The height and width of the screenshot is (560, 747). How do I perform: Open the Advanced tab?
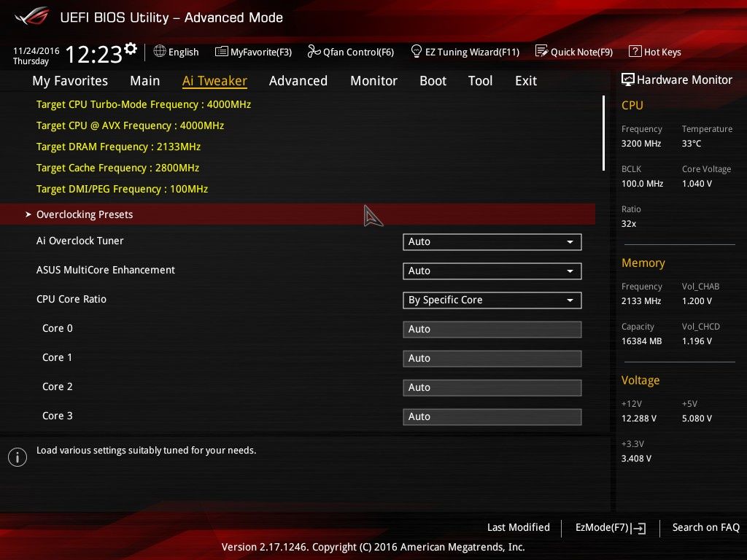pyautogui.click(x=298, y=81)
